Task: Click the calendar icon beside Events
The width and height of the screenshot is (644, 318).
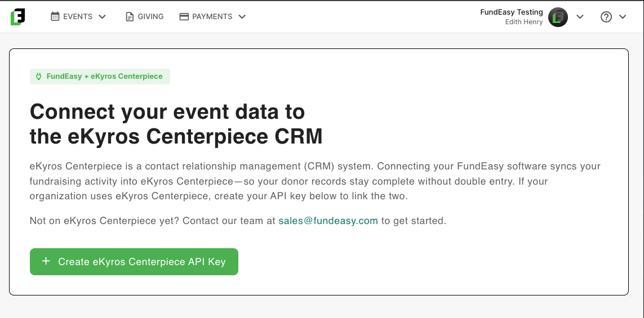Action: [x=55, y=16]
